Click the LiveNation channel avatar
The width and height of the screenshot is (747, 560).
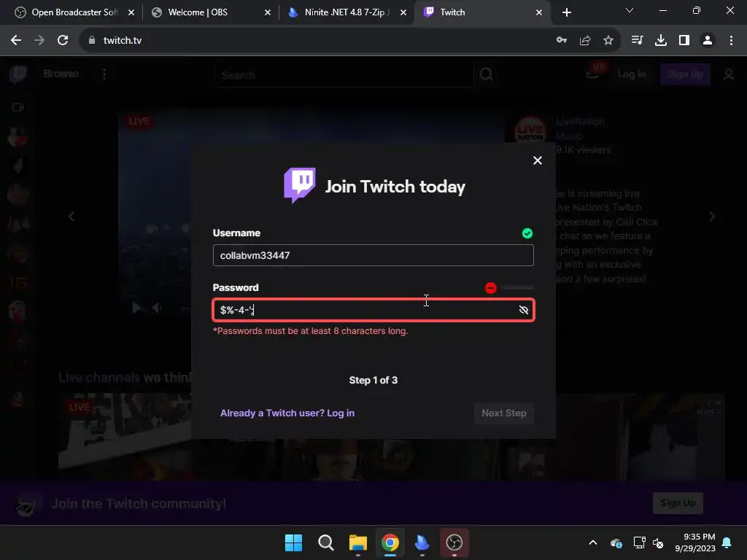click(x=530, y=130)
